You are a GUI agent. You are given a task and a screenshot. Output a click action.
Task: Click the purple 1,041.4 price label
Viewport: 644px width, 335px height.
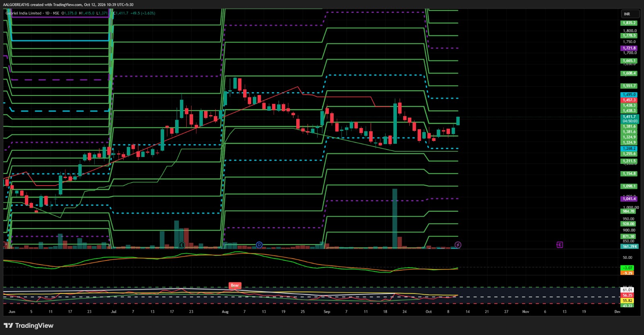(630, 199)
